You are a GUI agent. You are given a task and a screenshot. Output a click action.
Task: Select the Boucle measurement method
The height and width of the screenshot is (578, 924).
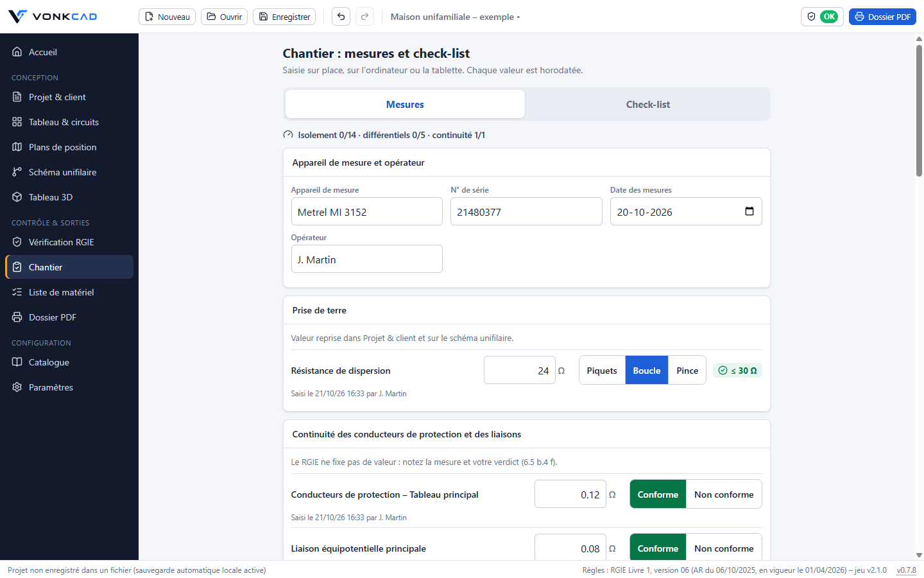click(x=647, y=371)
